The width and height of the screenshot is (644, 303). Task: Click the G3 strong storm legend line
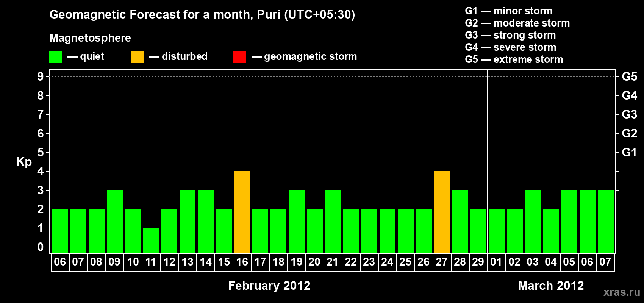(510, 35)
